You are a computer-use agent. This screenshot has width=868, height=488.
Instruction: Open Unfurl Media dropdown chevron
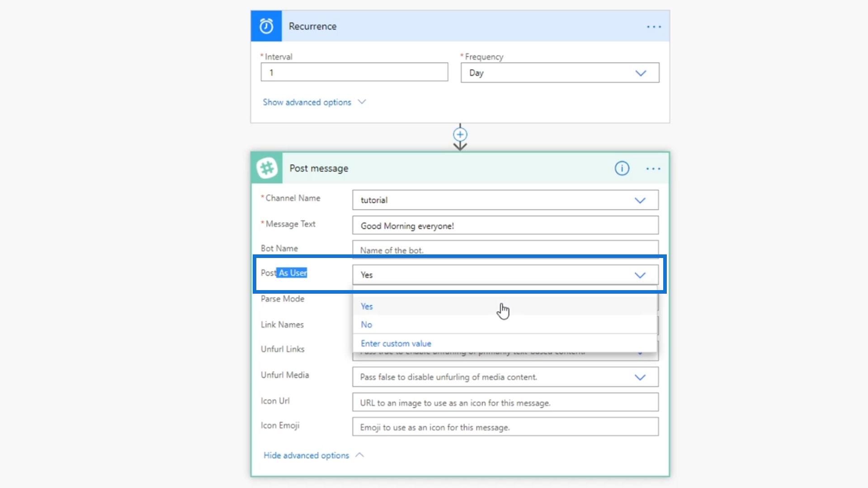pos(640,377)
